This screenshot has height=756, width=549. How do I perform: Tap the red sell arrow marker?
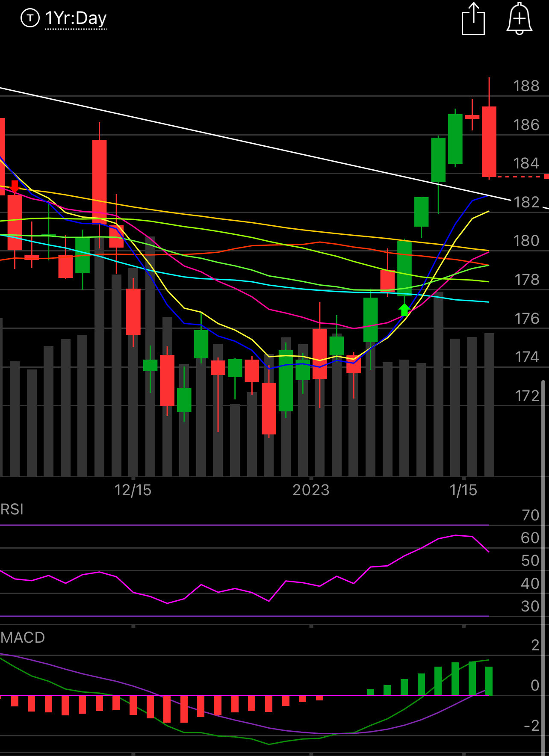[x=15, y=187]
